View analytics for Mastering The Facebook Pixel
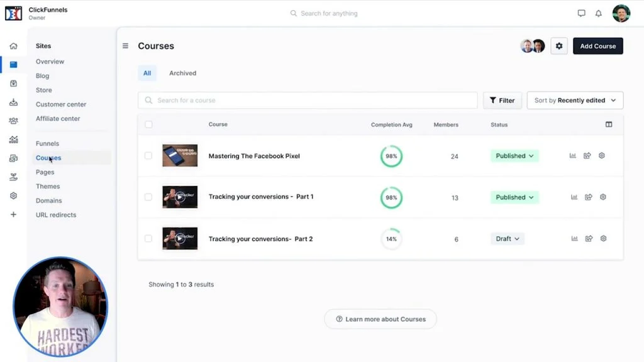This screenshot has height=362, width=644. pos(573,156)
